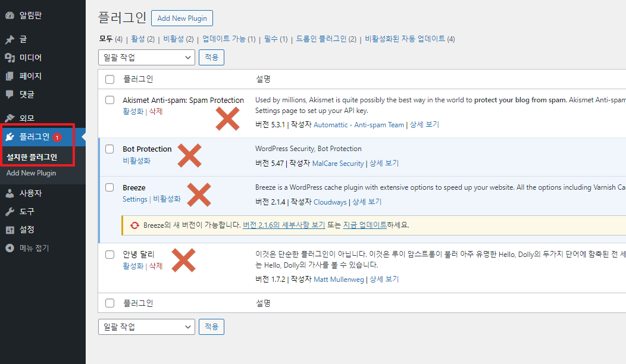Click 지금 업데이트 link for Breeze
626x364 pixels.
[365, 225]
